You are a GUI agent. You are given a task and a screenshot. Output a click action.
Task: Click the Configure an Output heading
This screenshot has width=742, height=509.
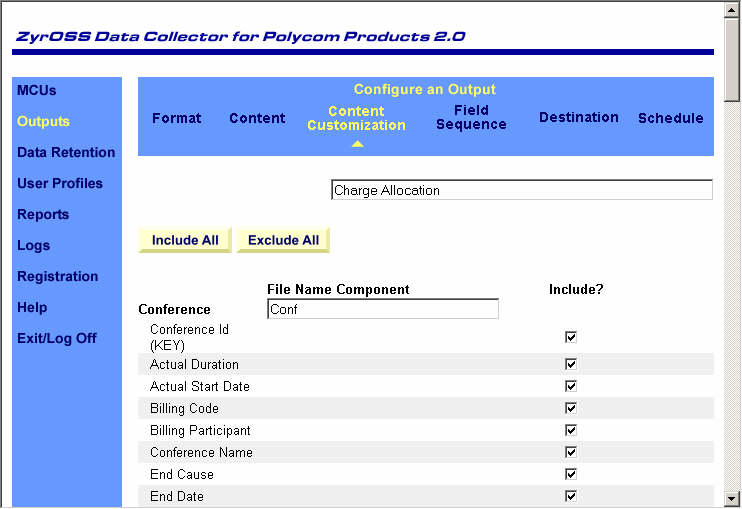(424, 89)
